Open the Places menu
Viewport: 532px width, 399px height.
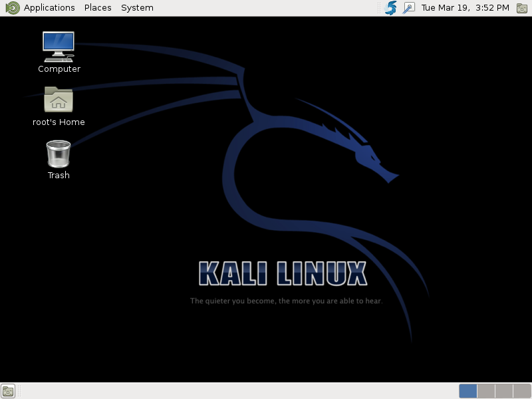tap(97, 7)
